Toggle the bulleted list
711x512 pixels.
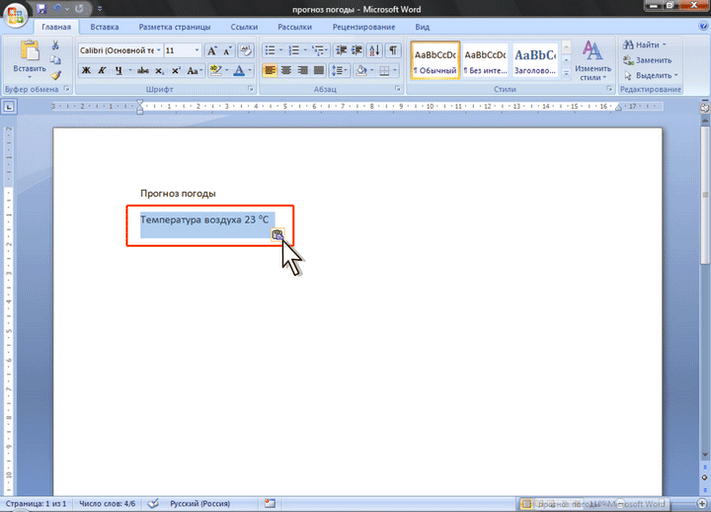click(270, 50)
